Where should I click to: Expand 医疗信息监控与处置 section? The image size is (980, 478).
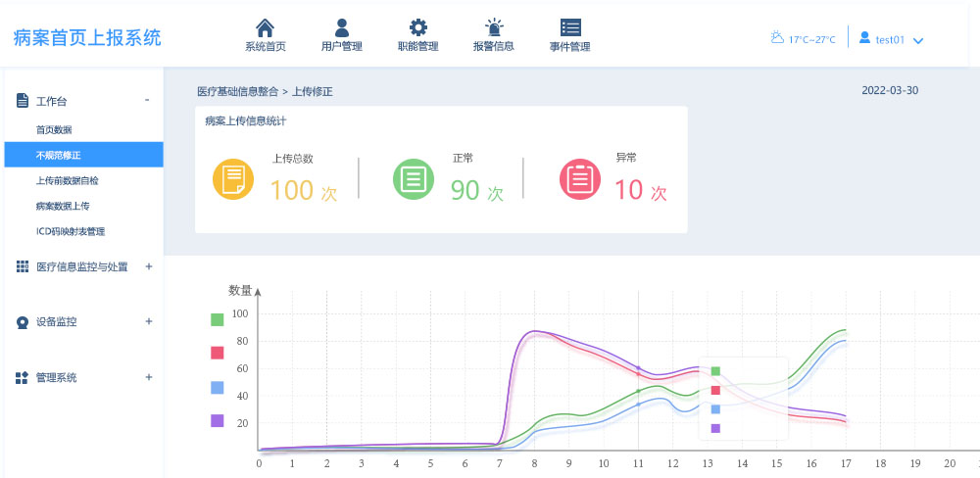[x=148, y=266]
